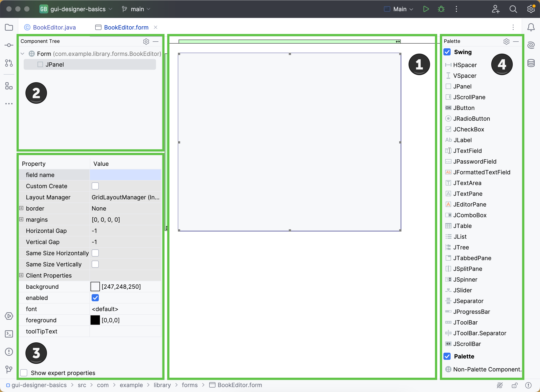Click the forms breadcrumb at the bottom

click(x=190, y=385)
